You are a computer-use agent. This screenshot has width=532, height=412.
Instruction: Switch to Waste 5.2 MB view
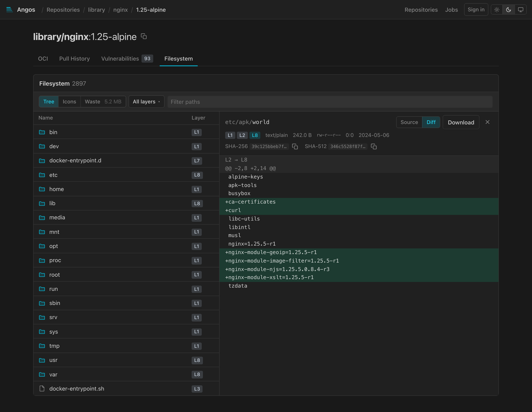pyautogui.click(x=103, y=102)
